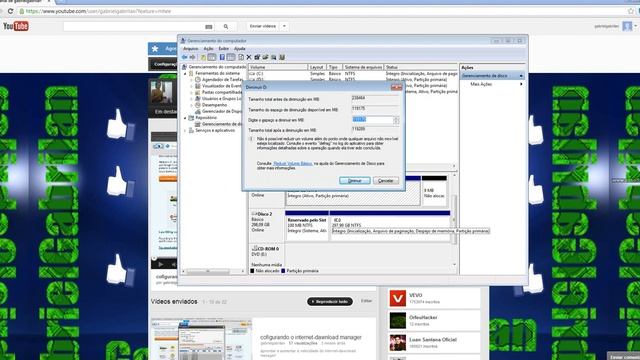
Task: Sort by the Sistema de arquivos column header
Action: click(363, 67)
